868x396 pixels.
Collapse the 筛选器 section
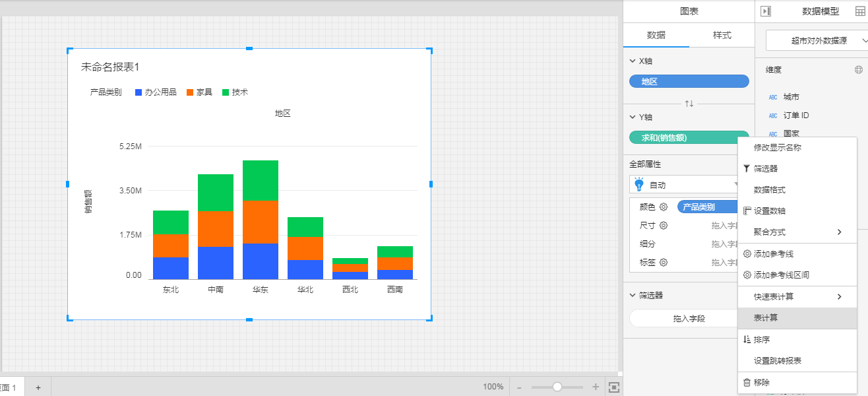click(632, 295)
